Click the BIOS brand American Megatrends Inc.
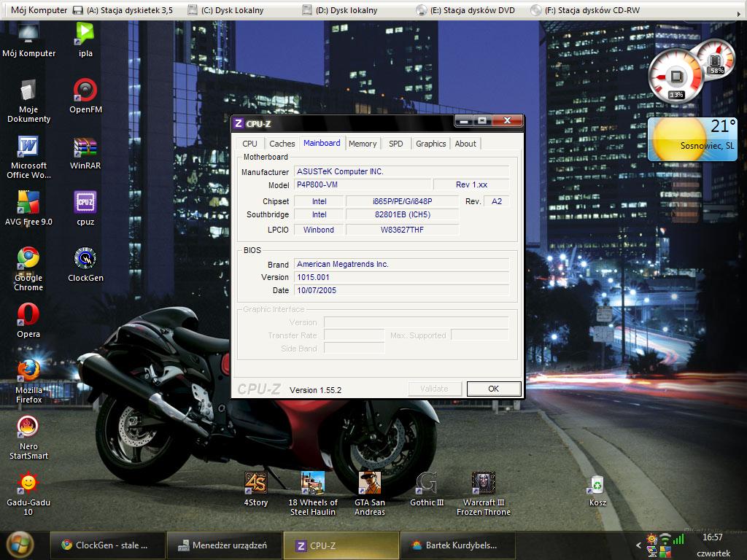The width and height of the screenshot is (747, 560). [402, 264]
